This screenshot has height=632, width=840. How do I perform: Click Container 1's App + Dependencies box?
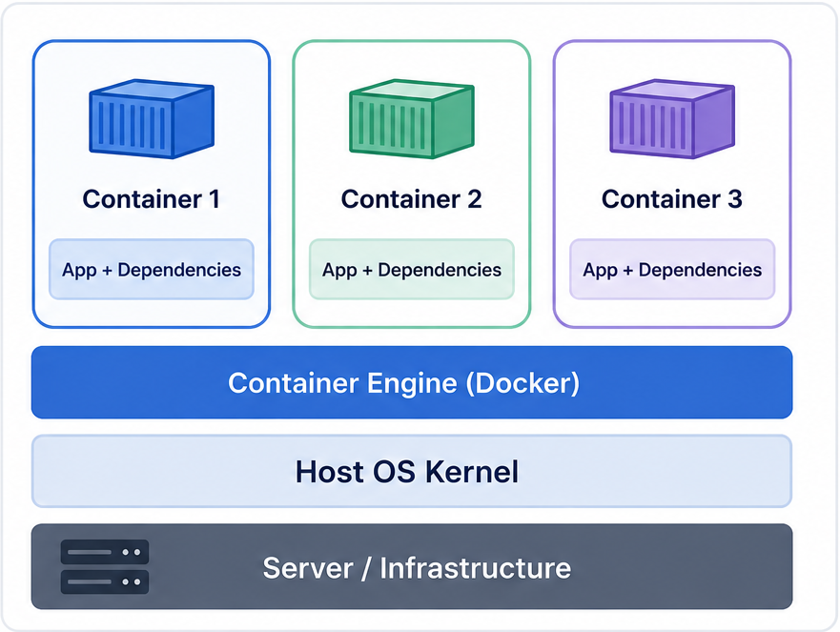coord(151,269)
